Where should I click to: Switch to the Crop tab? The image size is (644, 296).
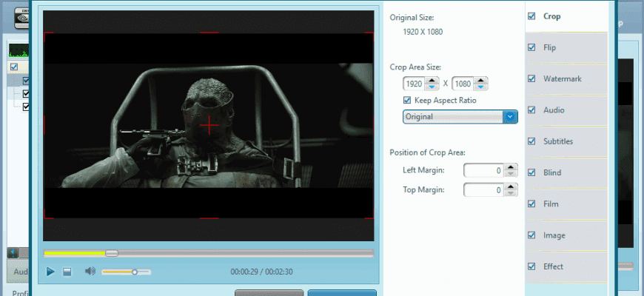pos(566,16)
